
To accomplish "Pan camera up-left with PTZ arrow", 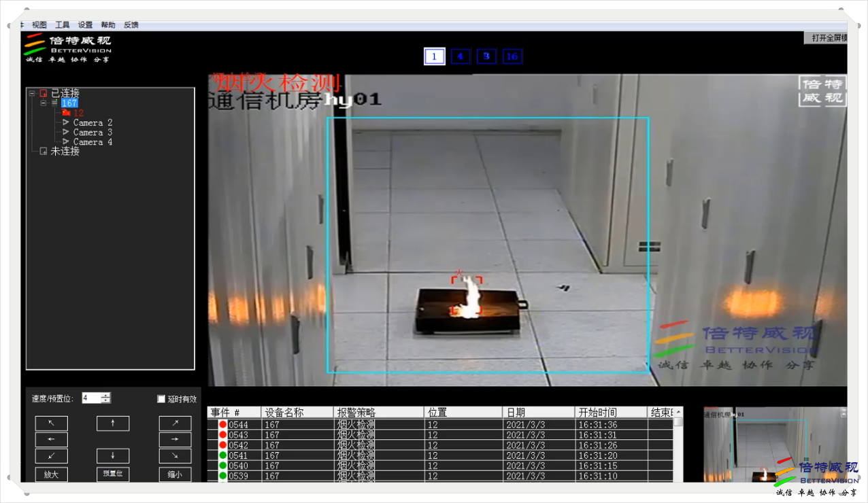I will (x=52, y=423).
